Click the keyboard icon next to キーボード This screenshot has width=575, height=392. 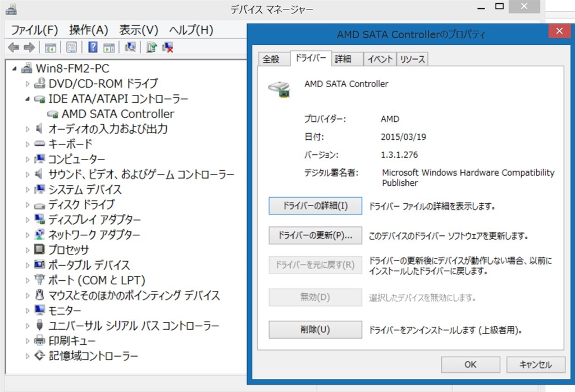pyautogui.click(x=40, y=144)
